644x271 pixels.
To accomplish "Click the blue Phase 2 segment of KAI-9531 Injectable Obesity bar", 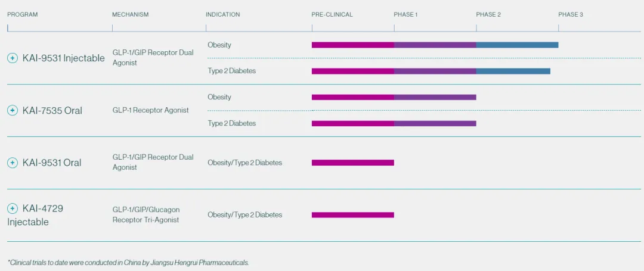I will point(517,45).
